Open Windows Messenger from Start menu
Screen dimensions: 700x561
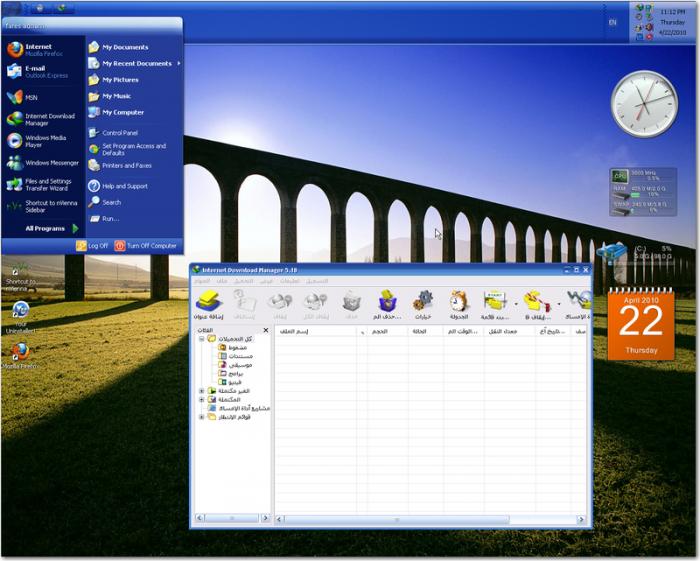43,163
